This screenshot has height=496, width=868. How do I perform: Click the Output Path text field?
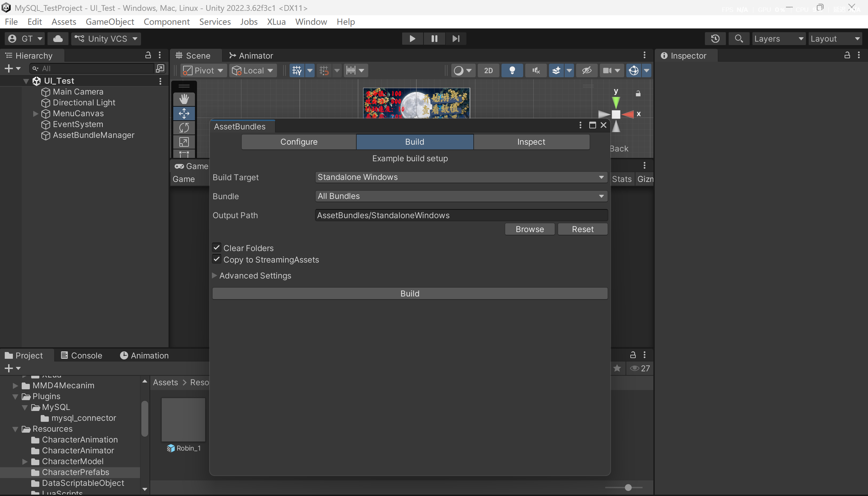pos(461,215)
